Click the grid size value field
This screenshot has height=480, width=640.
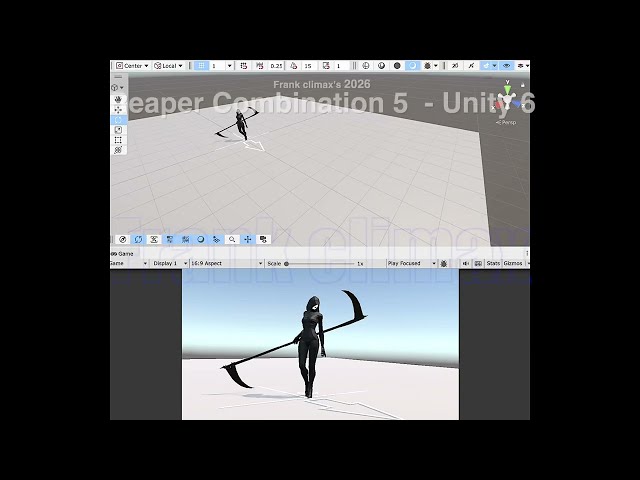coord(218,66)
